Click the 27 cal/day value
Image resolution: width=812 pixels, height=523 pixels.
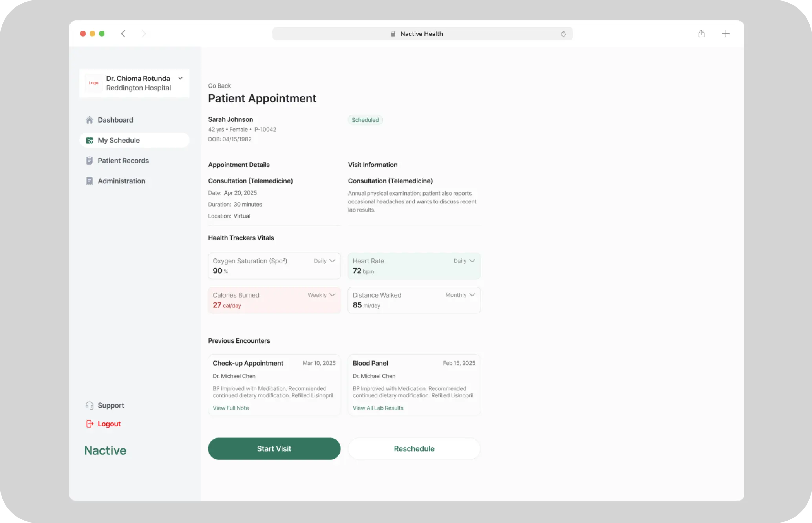pos(227,305)
